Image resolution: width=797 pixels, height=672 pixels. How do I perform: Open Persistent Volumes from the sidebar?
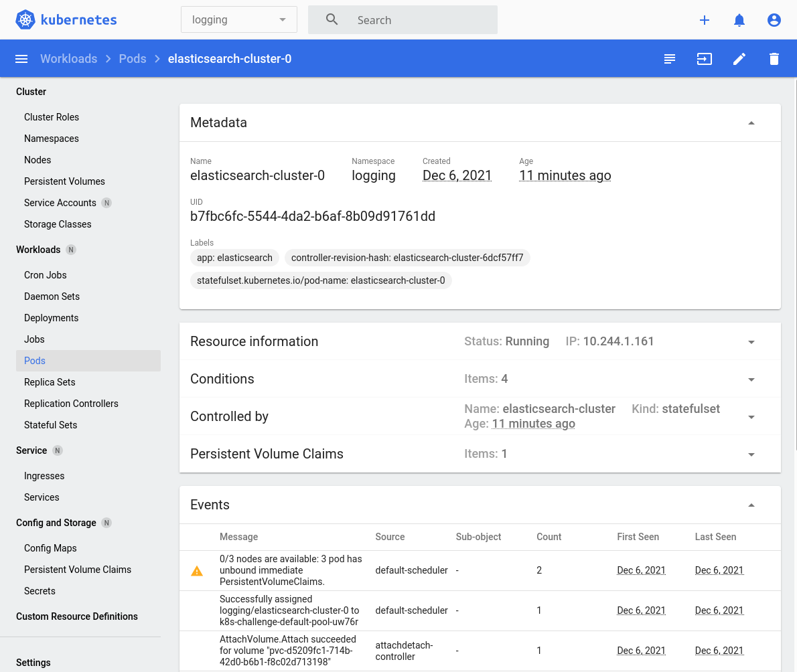click(64, 181)
